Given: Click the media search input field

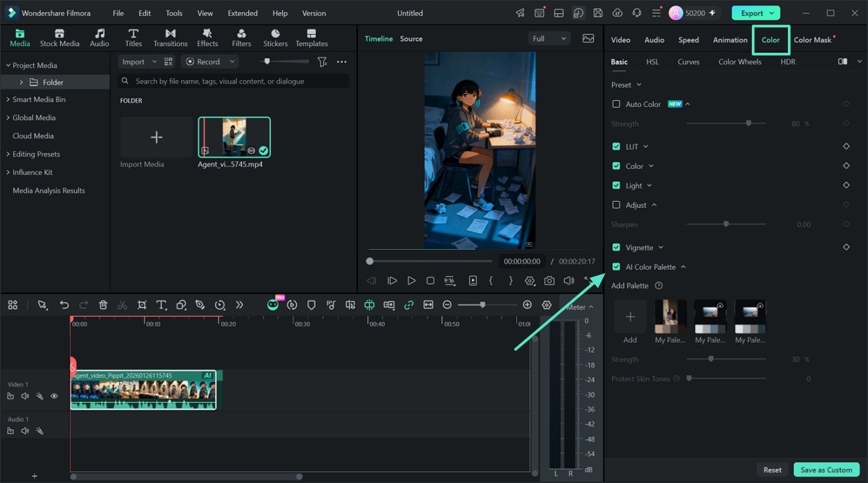Looking at the screenshot, I should [234, 81].
